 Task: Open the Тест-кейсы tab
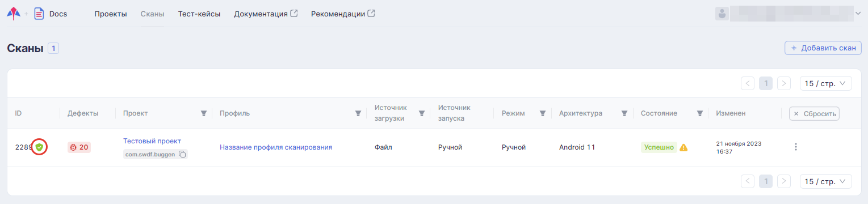click(199, 14)
